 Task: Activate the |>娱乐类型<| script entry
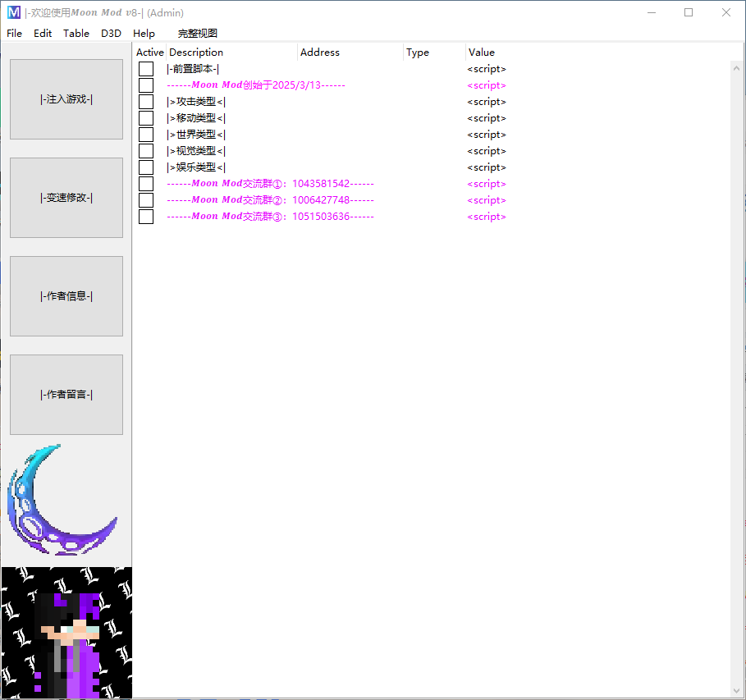tap(147, 167)
